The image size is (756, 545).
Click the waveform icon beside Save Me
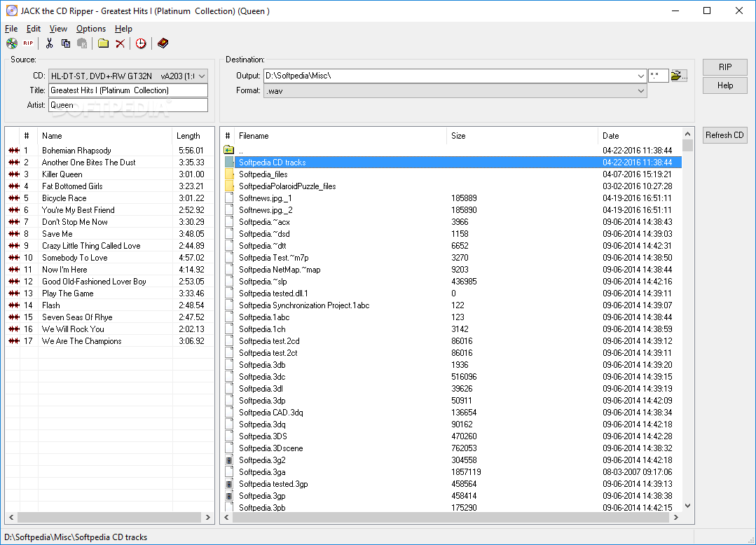14,234
